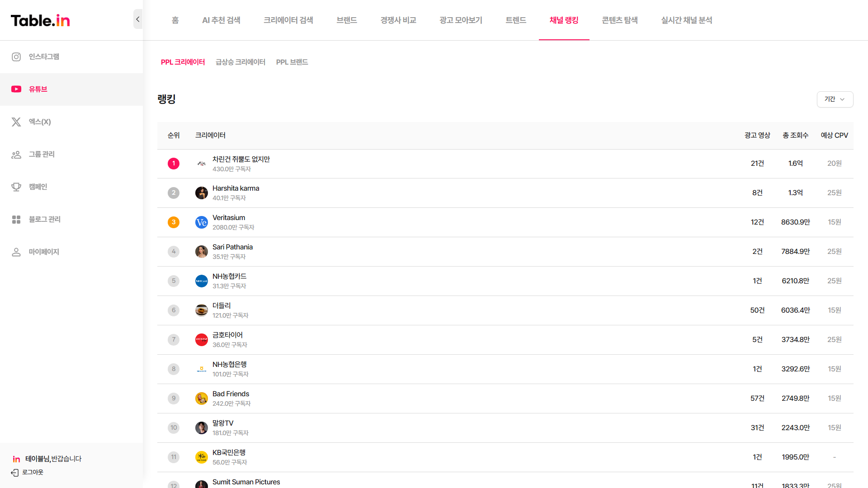The image size is (868, 488).
Task: Open 블로그 관리 from the sidebar
Action: click(x=71, y=220)
